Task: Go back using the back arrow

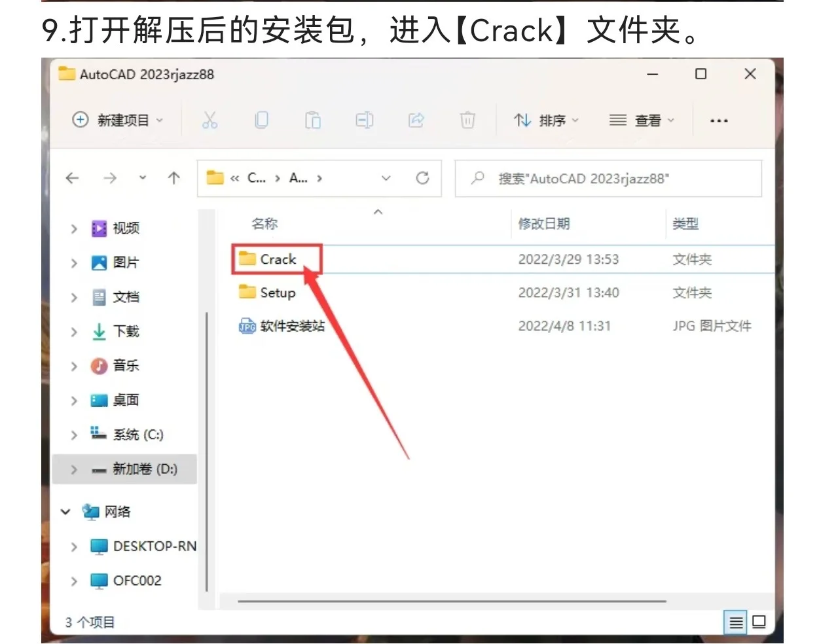Action: [72, 177]
